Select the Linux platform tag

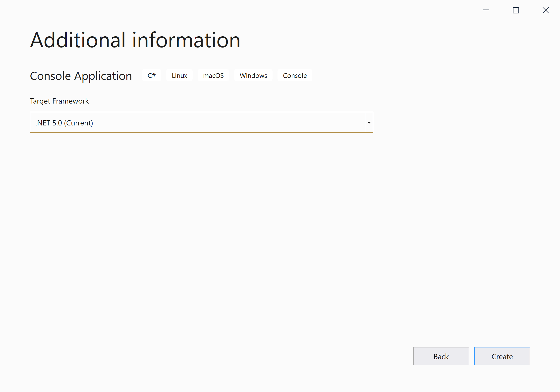coord(179,75)
